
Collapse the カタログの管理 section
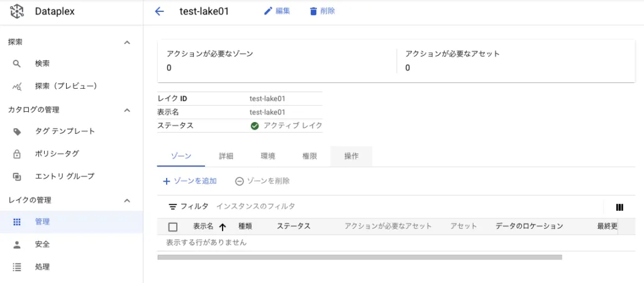click(x=127, y=110)
